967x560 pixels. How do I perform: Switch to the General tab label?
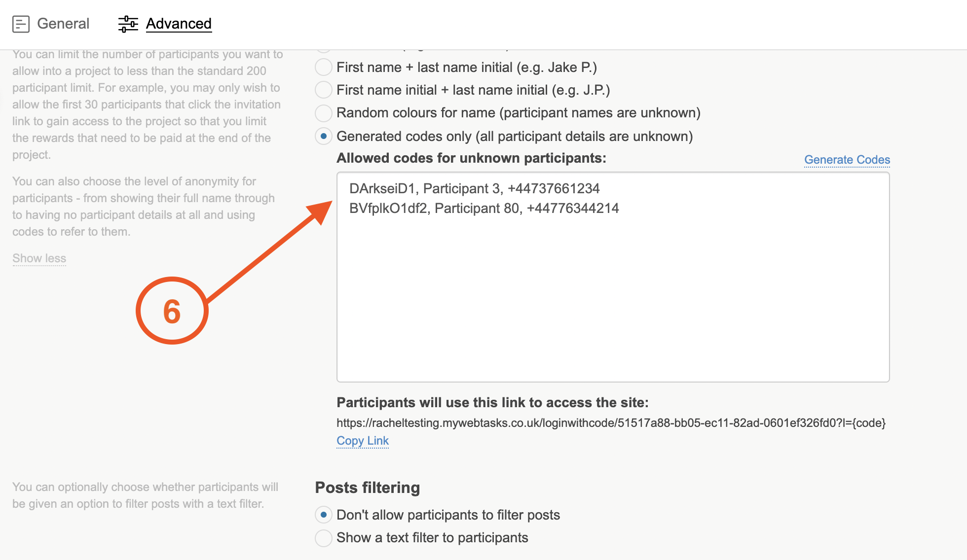(x=63, y=24)
